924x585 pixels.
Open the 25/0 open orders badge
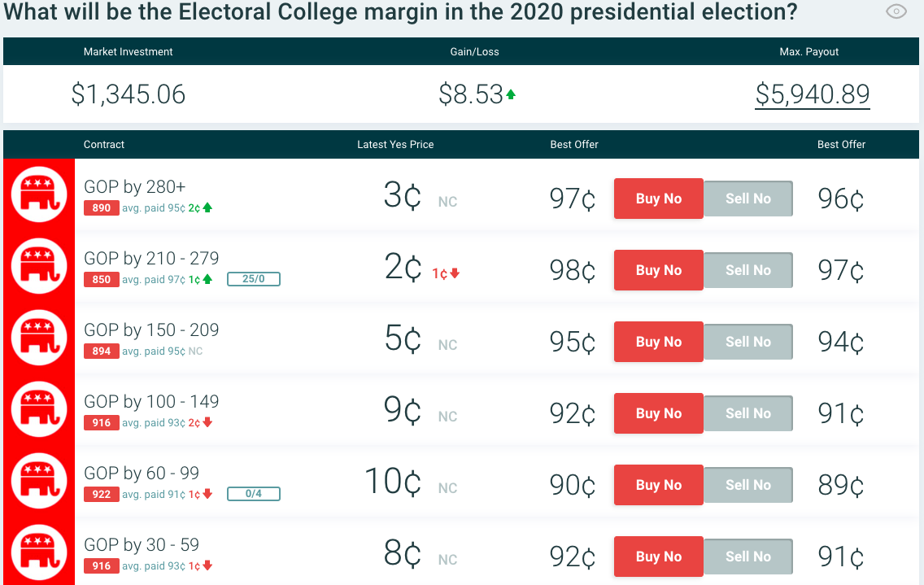click(x=254, y=279)
